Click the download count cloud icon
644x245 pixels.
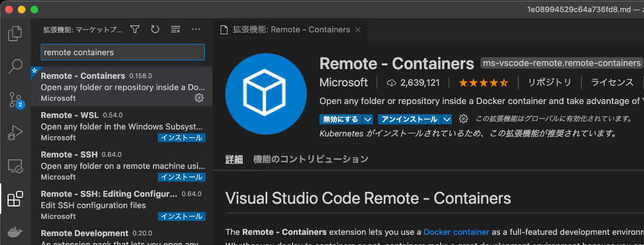click(391, 83)
